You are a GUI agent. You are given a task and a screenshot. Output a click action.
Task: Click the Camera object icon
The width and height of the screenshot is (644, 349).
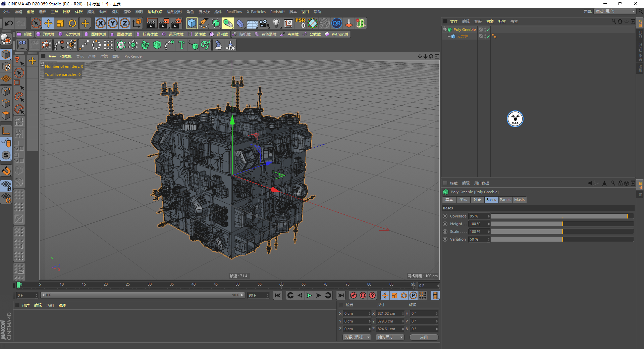[x=264, y=23]
